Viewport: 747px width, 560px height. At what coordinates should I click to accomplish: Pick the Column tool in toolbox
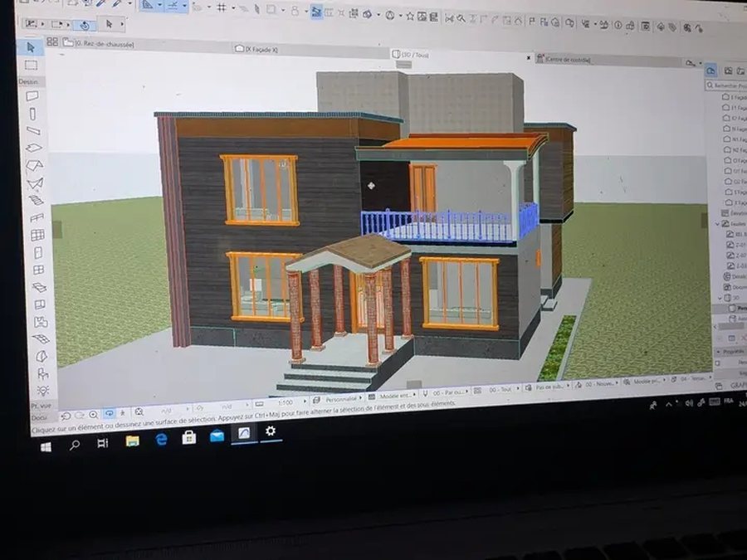tap(32, 114)
